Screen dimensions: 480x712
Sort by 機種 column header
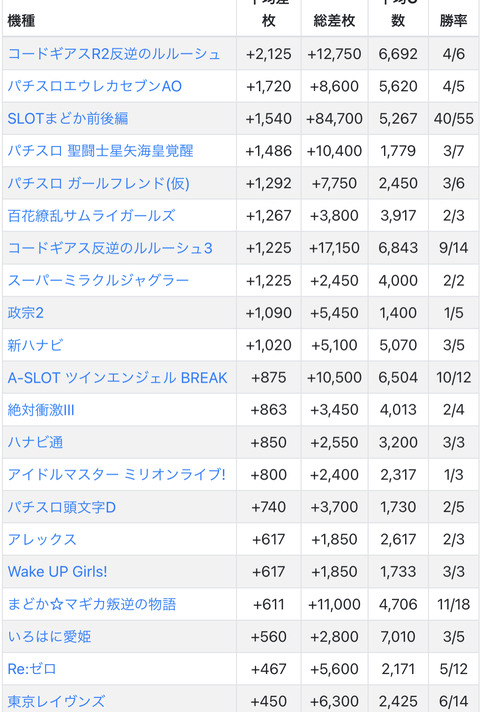[x=21, y=21]
